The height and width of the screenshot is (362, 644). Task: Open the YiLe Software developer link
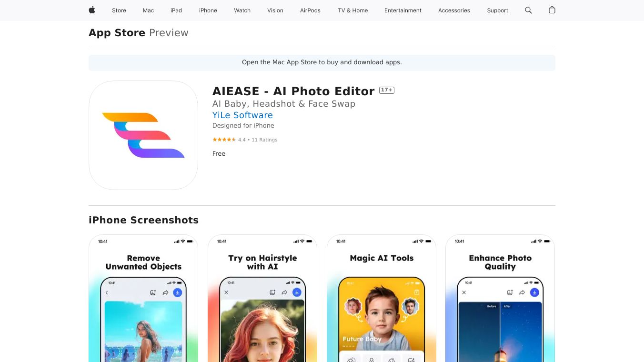click(x=242, y=115)
